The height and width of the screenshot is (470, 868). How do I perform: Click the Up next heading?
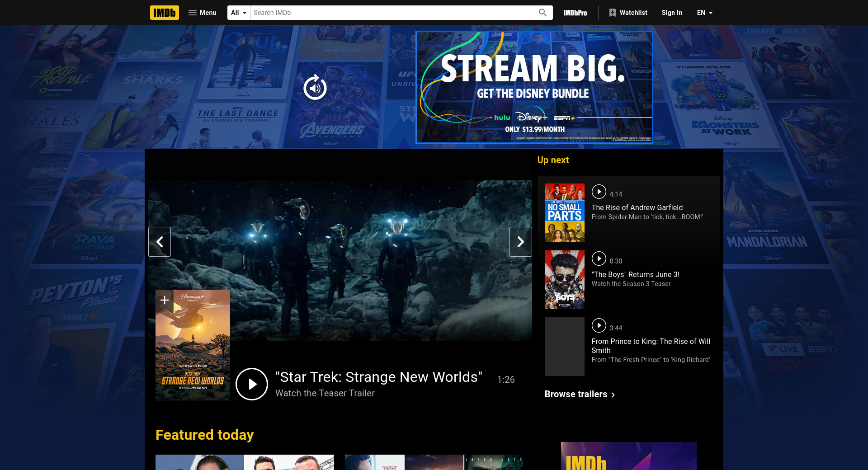tap(553, 160)
